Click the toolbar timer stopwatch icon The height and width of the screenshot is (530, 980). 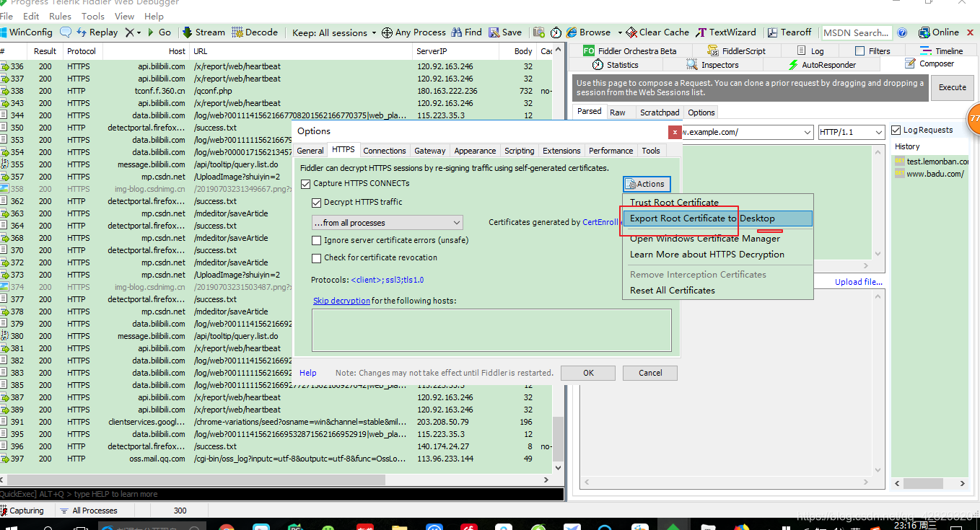(556, 32)
